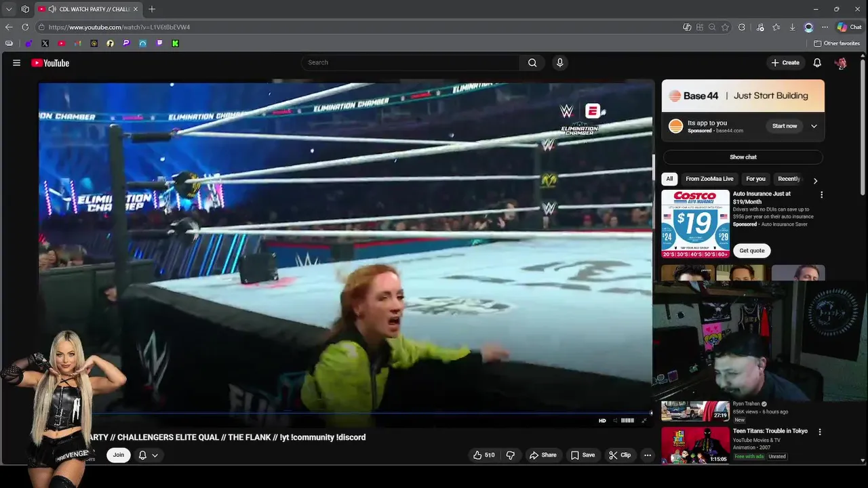Open options for Teen Titans video
The height and width of the screenshot is (488, 868).
820,432
